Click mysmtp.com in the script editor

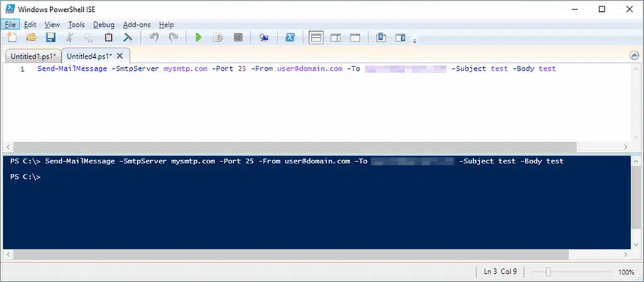point(186,69)
